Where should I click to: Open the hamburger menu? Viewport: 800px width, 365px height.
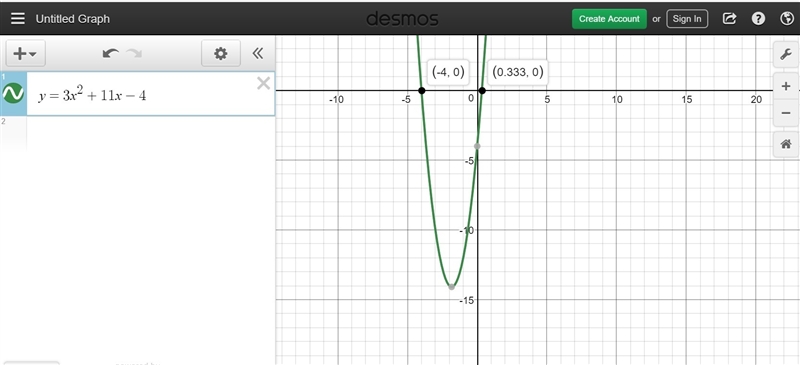(18, 19)
